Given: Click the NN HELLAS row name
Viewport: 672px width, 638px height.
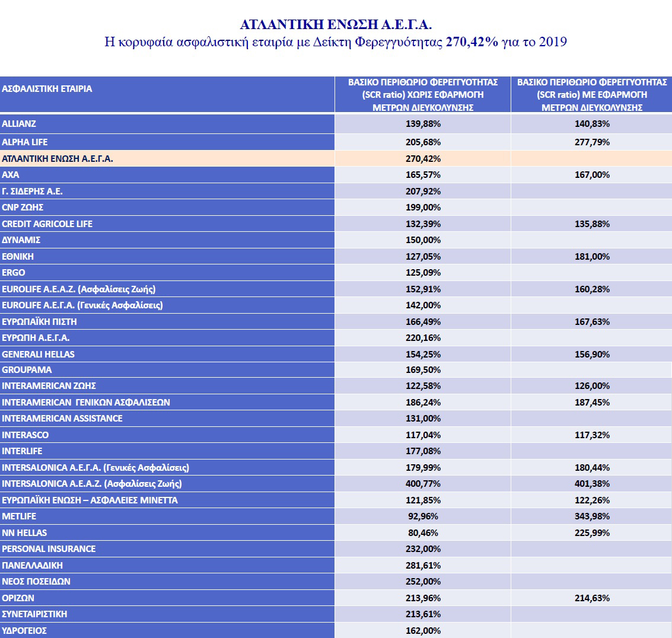Looking at the screenshot, I should [24, 533].
